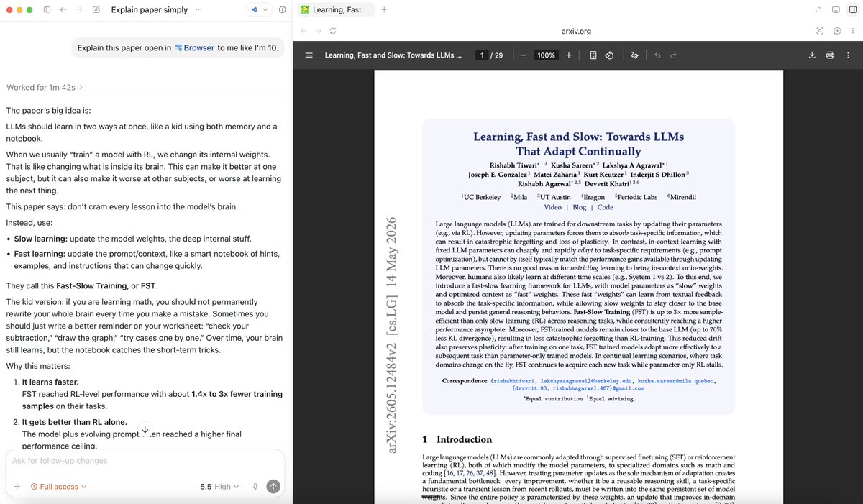863x504 pixels.
Task: Go back with the chat back arrow
Action: click(x=63, y=10)
